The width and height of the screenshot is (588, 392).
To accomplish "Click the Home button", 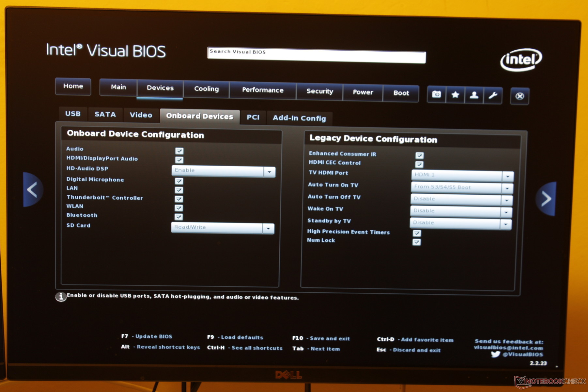I will coord(73,86).
